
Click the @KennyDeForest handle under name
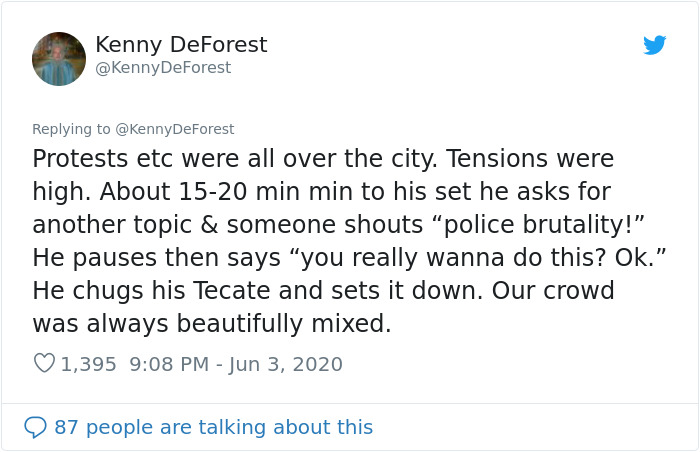click(x=163, y=68)
